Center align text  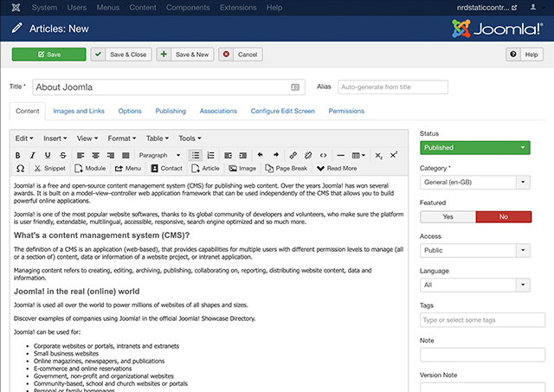(x=95, y=156)
